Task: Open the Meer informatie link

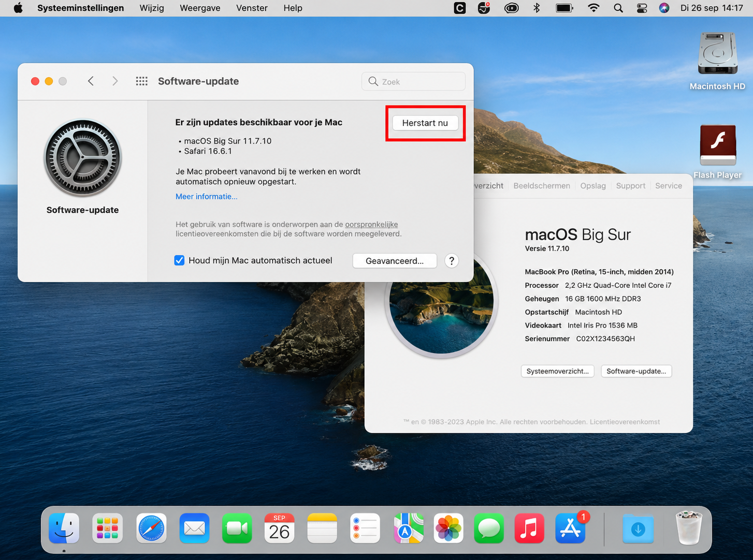Action: click(x=206, y=197)
